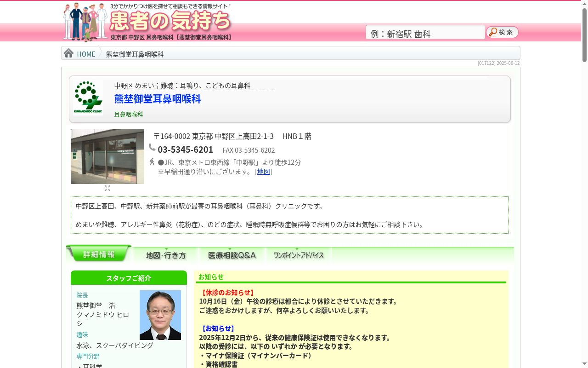
Task: Click the address 〒164-0002 東京都 中野区上高田2-1-3
Action: click(x=214, y=136)
